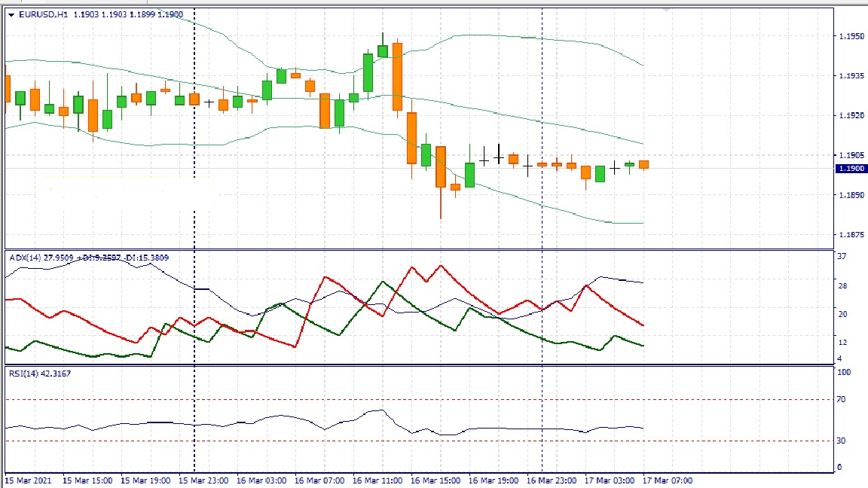Open the dropdown arrow beside EURUSD,H1
The height and width of the screenshot is (488, 868).
pos(11,14)
